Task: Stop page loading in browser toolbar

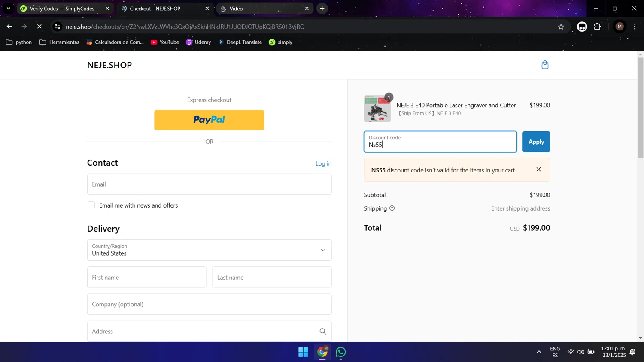Action: tap(39, 27)
